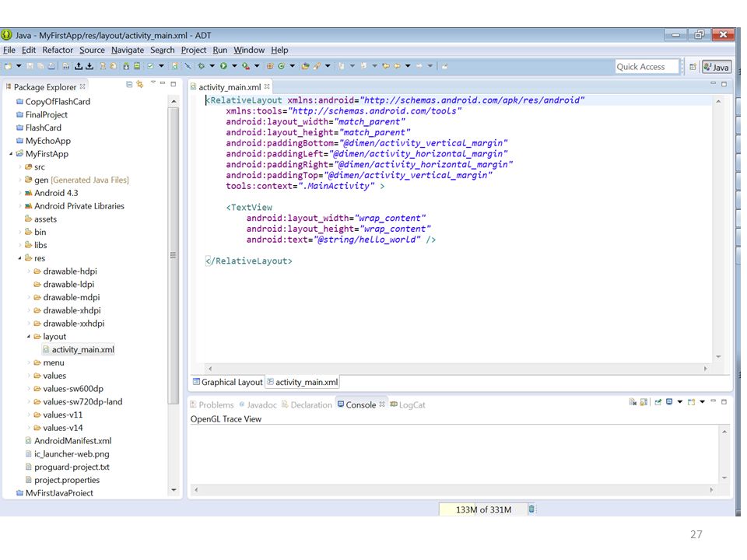Open the Navigate menu
Viewport: 747px width, 560px height.
(x=128, y=50)
